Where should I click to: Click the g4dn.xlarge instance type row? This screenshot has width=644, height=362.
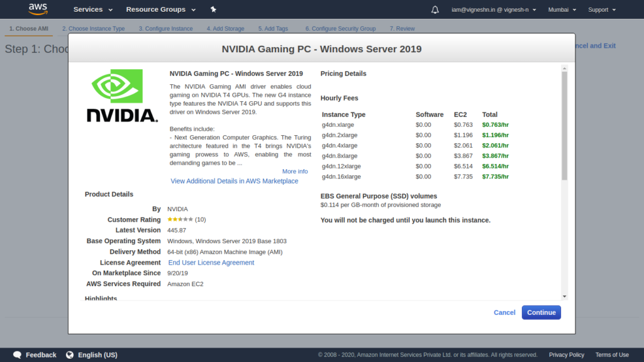pos(415,125)
